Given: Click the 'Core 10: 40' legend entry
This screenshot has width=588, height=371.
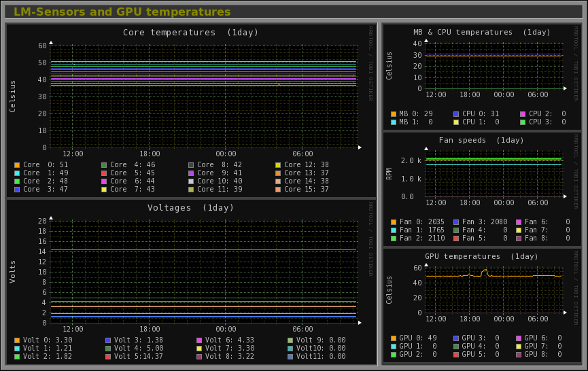Looking at the screenshot, I should pos(215,181).
